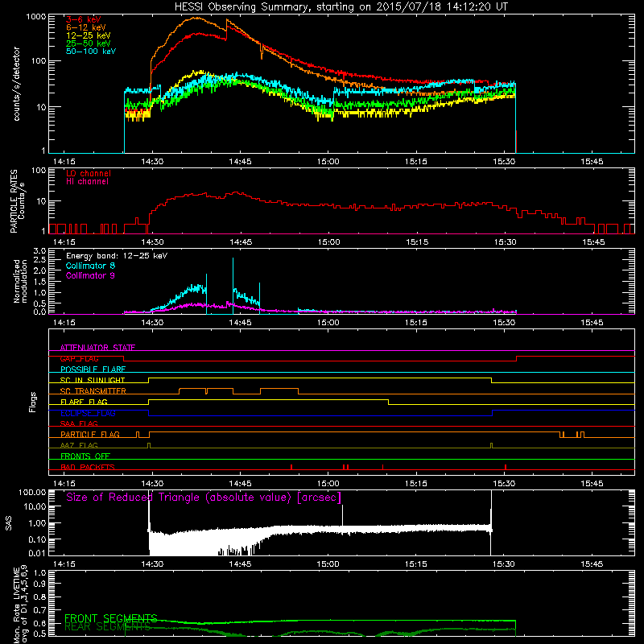Select the orange 6-12 keV legend entry
Viewport: 644px width, 644px height.
coord(86,27)
